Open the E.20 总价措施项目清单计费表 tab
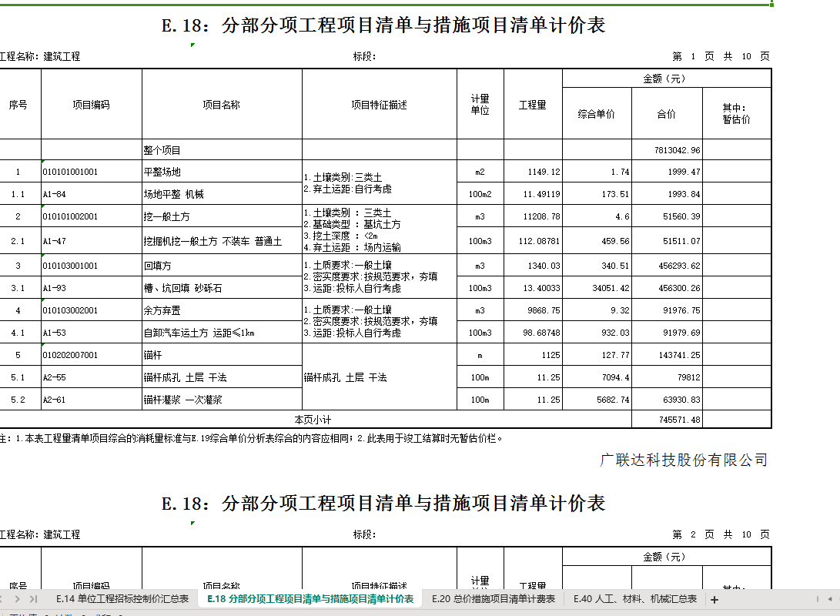Image resolution: width=840 pixels, height=616 pixels. (494, 599)
